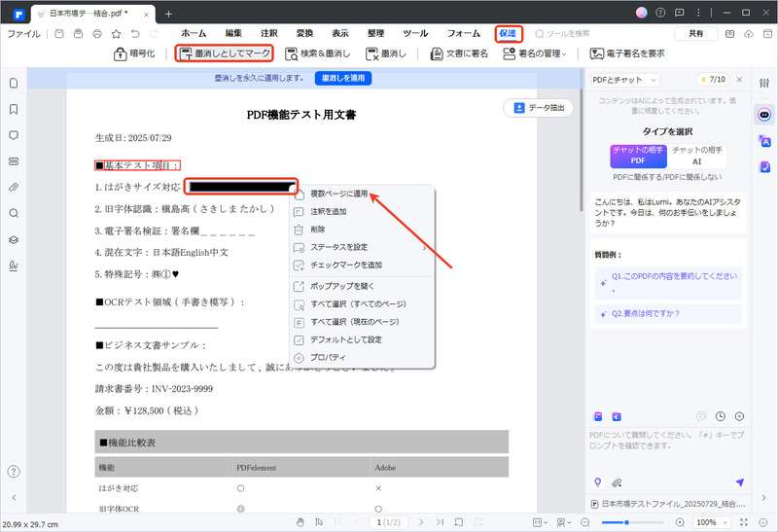Click 文書に署名 tool
778x532 pixels.
coord(459,53)
